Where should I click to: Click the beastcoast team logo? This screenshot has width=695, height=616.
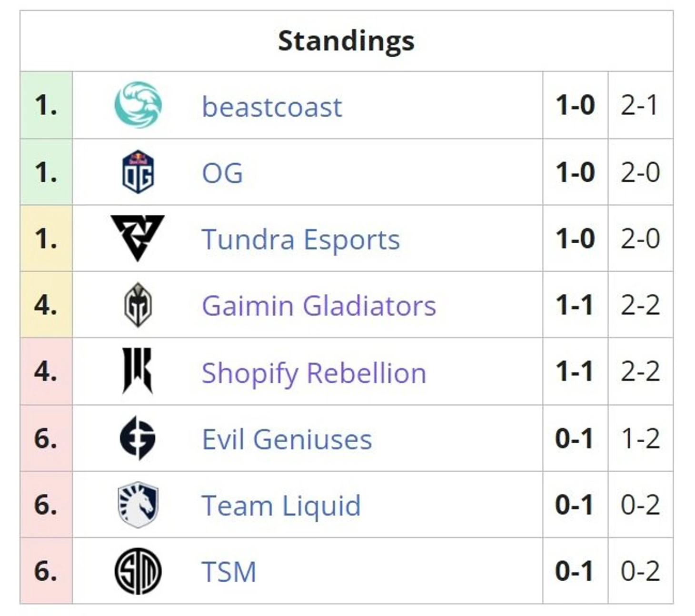click(x=138, y=105)
